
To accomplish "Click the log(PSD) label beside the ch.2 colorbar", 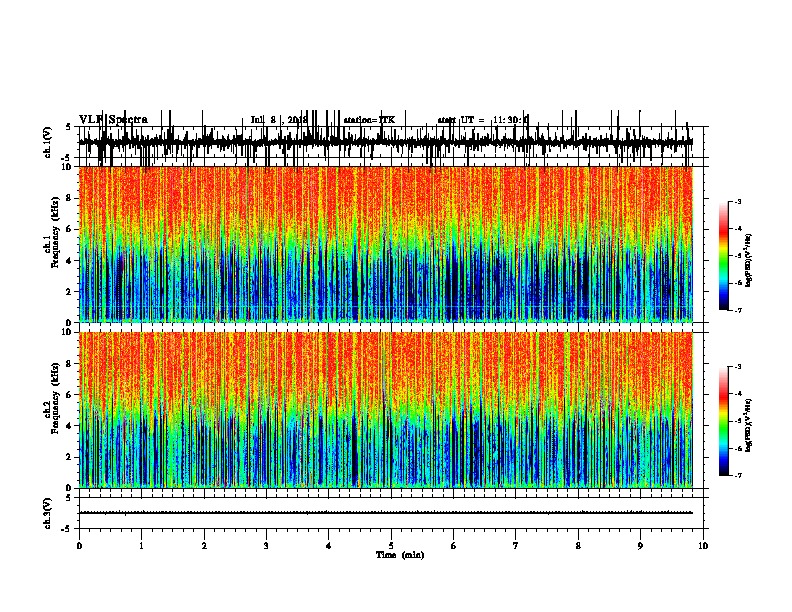I will point(749,425).
